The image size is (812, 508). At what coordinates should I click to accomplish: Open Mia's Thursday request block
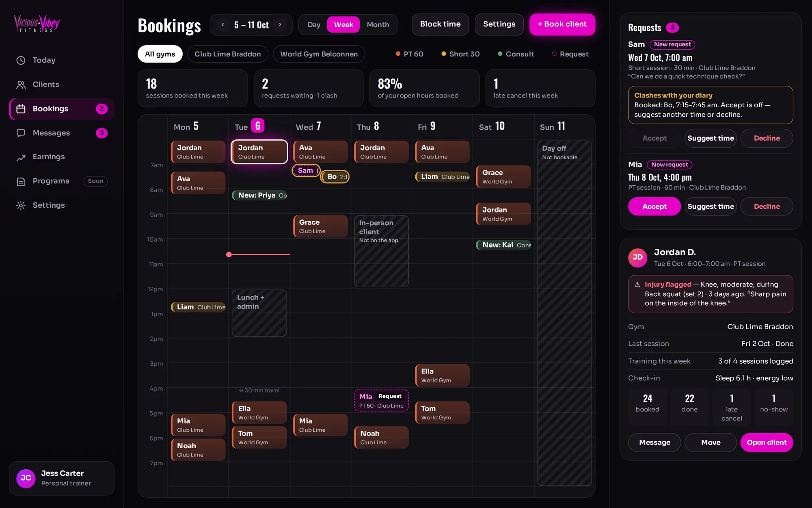381,400
